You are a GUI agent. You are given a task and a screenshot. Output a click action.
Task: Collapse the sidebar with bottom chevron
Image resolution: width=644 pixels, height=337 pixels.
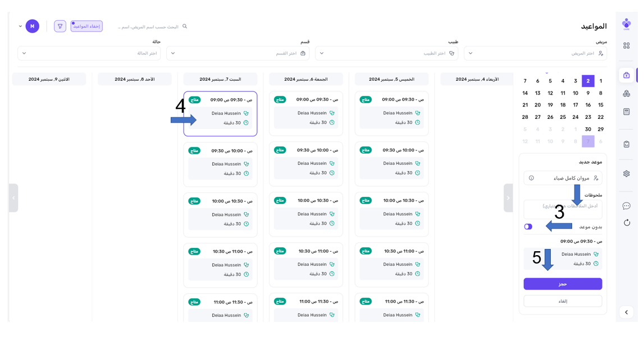(x=627, y=312)
